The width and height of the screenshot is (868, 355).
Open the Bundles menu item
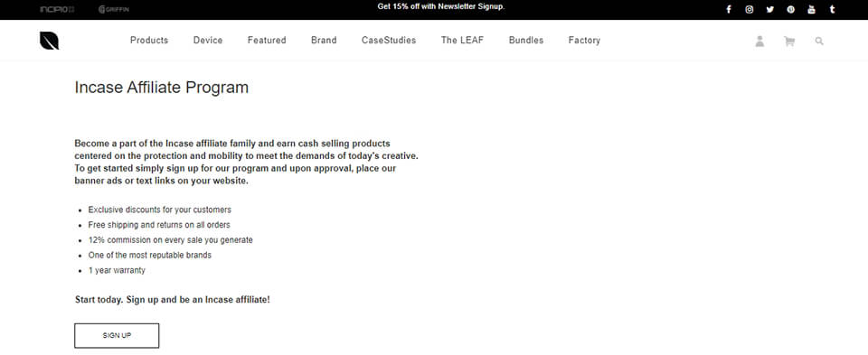526,41
